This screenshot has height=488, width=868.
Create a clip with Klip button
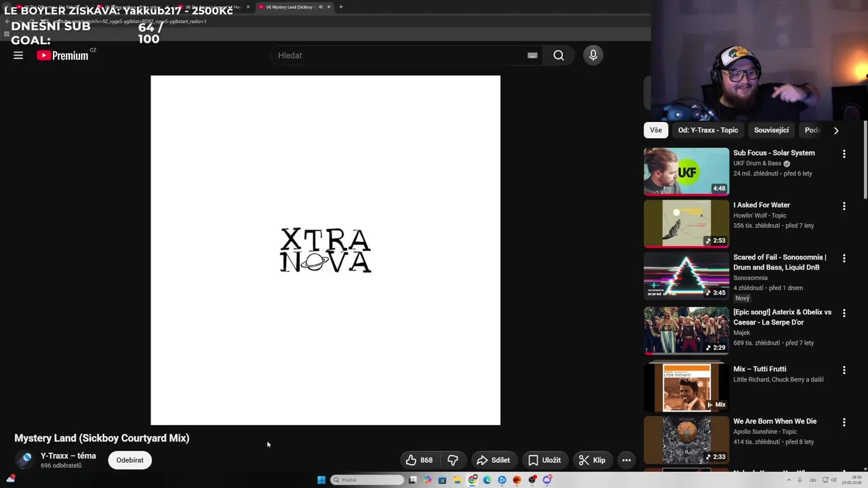[x=592, y=460]
